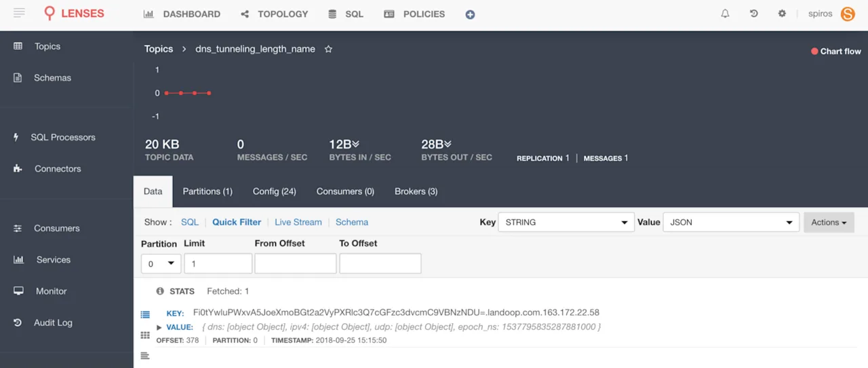The image size is (868, 368).
Task: Show the Live Stream view
Action: 298,222
